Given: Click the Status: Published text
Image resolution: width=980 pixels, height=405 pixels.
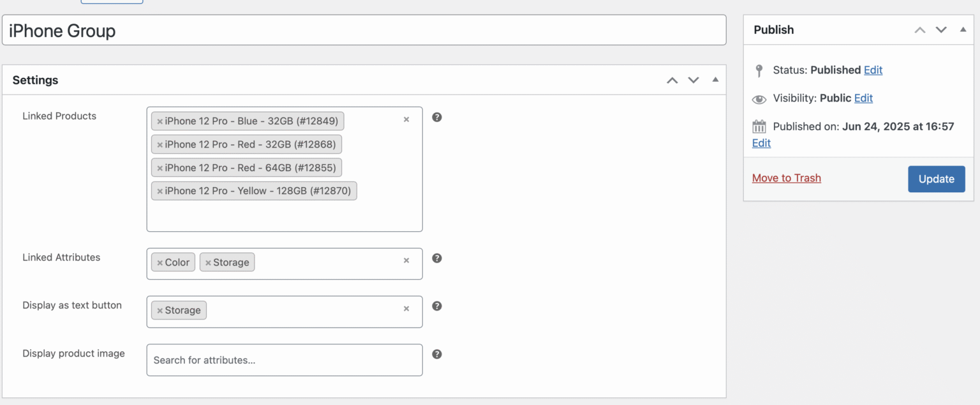Looking at the screenshot, I should pyautogui.click(x=817, y=70).
